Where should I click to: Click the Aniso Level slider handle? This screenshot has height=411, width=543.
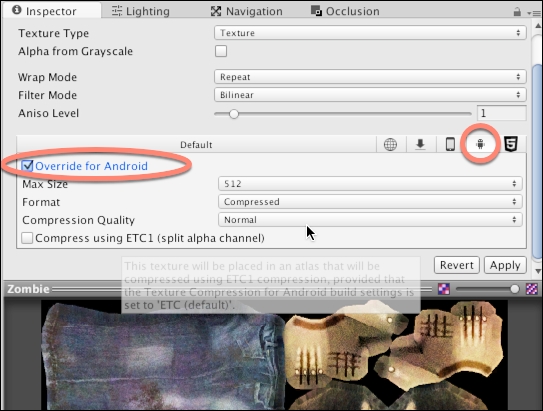[x=234, y=114]
